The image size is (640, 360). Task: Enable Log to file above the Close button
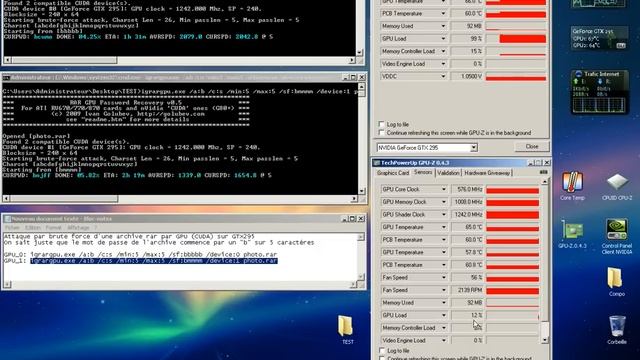click(x=381, y=124)
